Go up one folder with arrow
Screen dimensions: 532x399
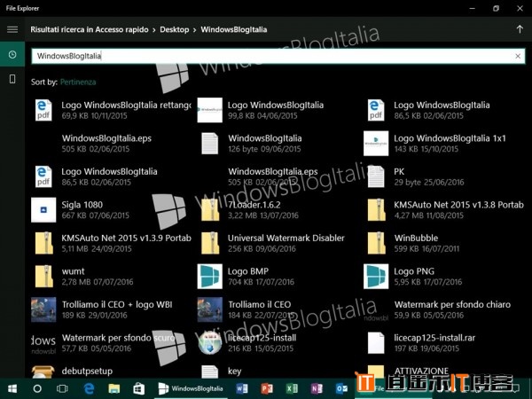coord(520,29)
